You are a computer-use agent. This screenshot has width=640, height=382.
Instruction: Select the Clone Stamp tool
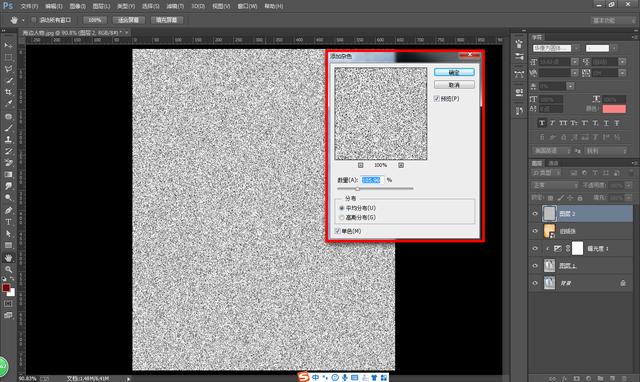coord(8,139)
